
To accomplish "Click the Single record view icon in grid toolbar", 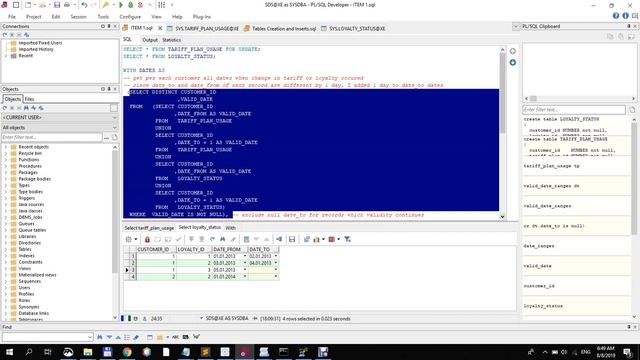I will (246, 240).
